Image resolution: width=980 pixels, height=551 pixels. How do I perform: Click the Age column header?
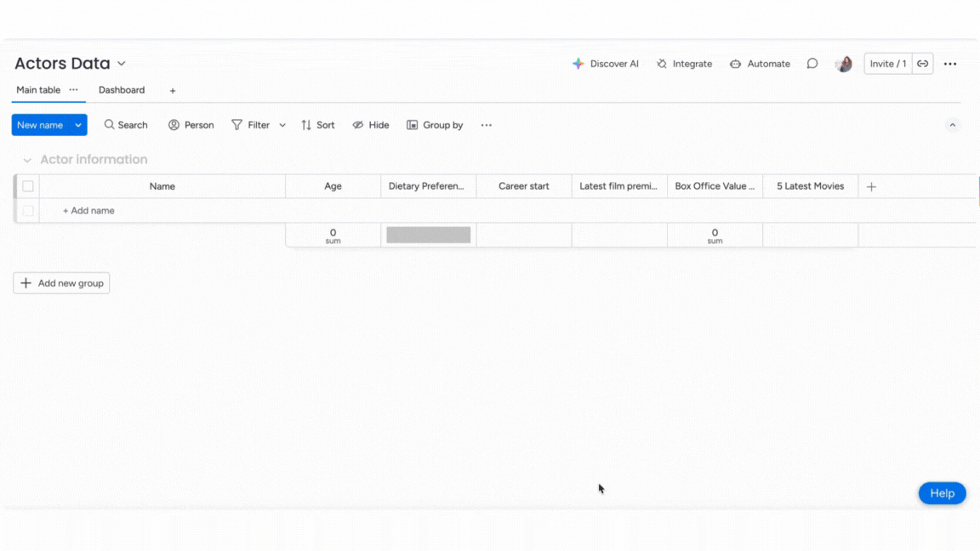(x=333, y=186)
